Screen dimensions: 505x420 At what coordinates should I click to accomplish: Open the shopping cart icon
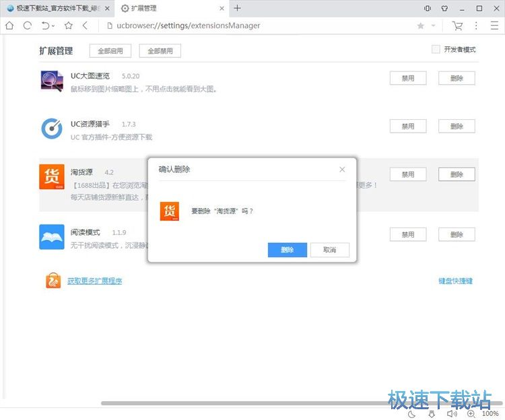457,26
